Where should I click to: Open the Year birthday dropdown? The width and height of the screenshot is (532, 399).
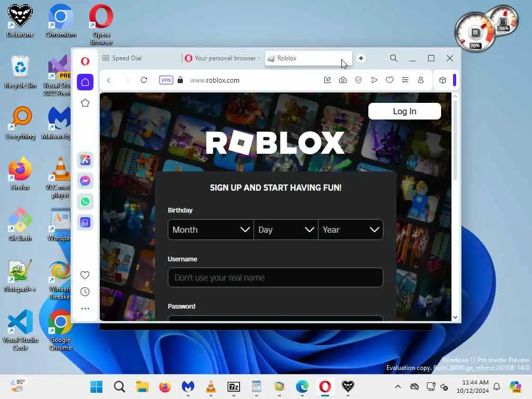point(351,230)
